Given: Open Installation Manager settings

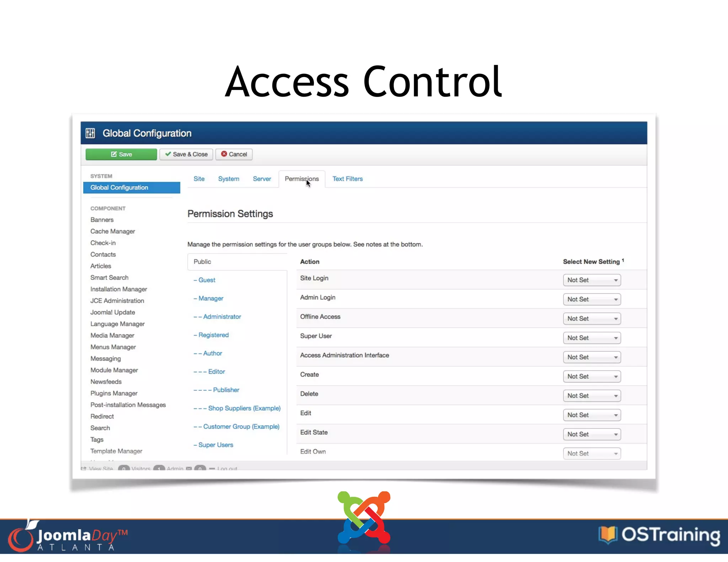Looking at the screenshot, I should coord(119,289).
